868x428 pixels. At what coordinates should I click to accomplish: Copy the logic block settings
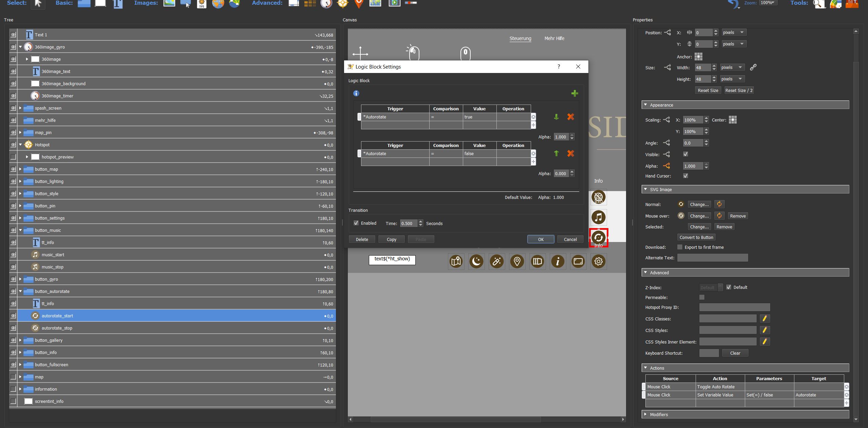tap(392, 239)
